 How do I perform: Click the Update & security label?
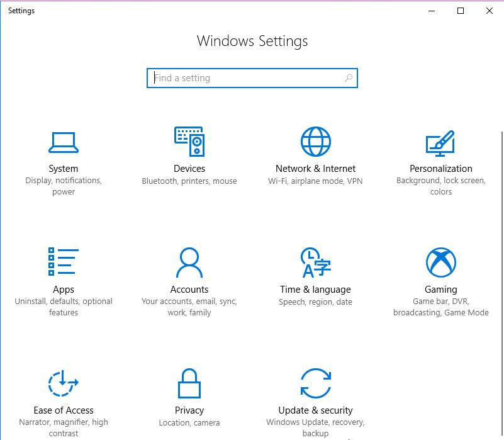315,410
